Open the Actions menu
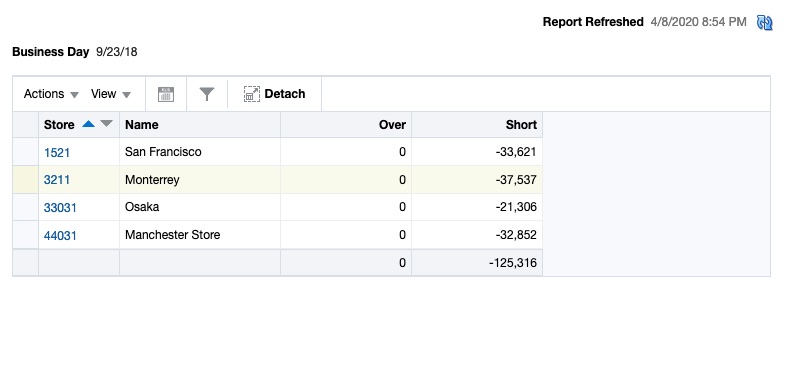 coord(51,94)
